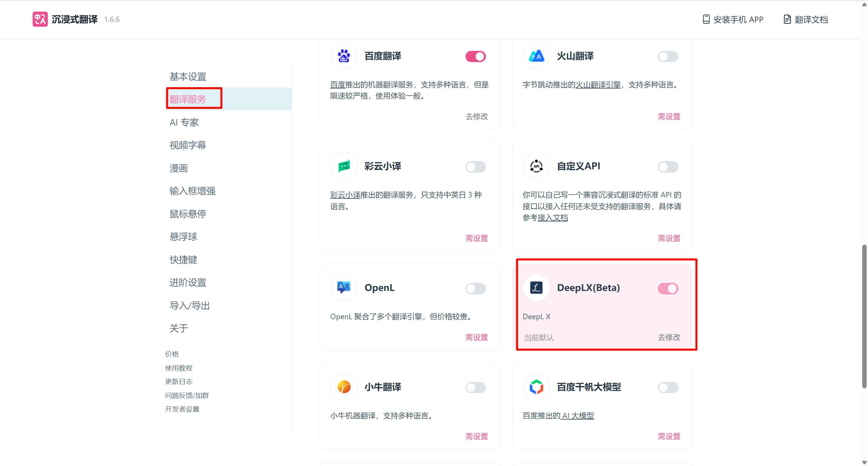868x466 pixels.
Task: Click the OpenL logo icon
Action: pyautogui.click(x=344, y=288)
